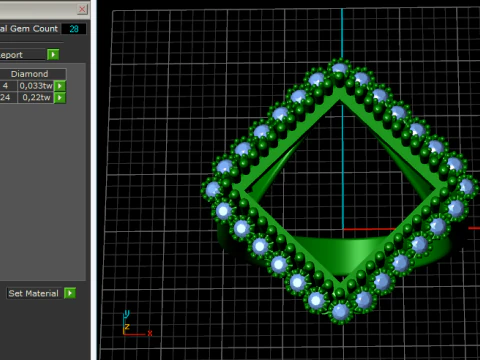This screenshot has height=360, width=480.
Task: Click the Set Material label
Action: click(33, 293)
